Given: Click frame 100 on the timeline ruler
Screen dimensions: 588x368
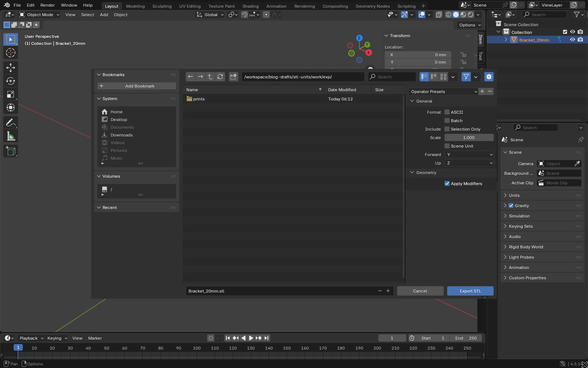Looking at the screenshot, I should pyautogui.click(x=197, y=348).
